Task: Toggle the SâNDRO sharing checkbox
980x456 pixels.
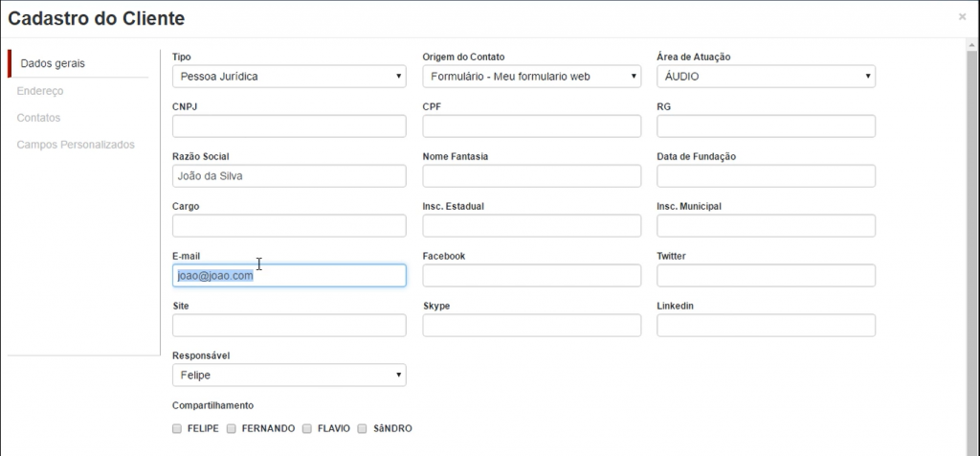Action: pyautogui.click(x=362, y=428)
